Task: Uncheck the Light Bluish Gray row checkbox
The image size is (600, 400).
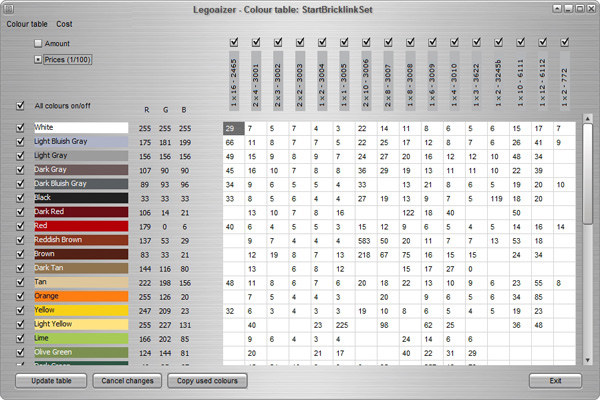Action: pos(20,142)
